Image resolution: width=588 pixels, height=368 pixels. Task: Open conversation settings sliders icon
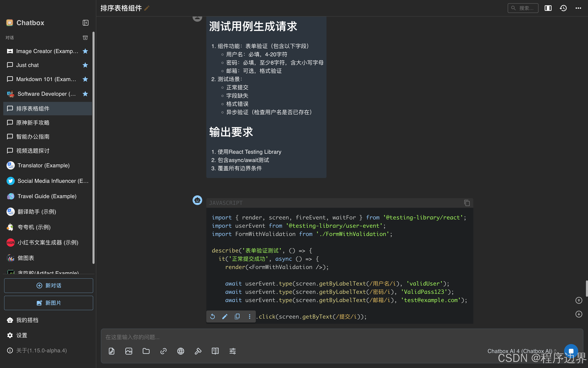[x=233, y=351]
